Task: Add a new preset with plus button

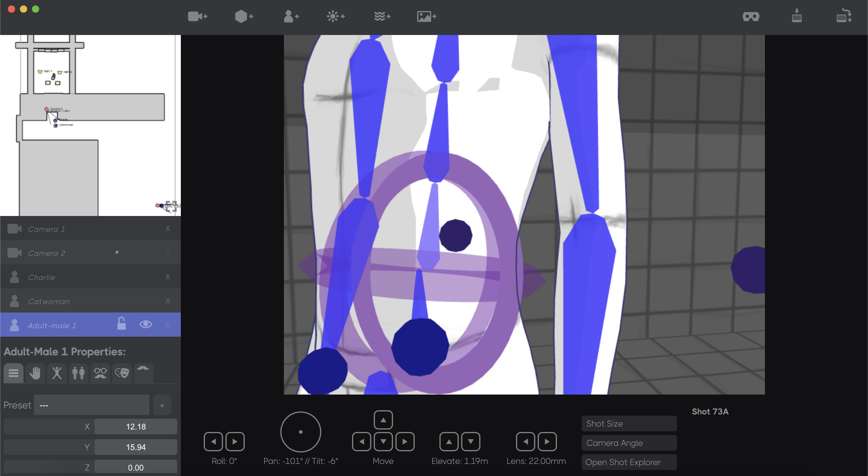Action: coord(162,405)
